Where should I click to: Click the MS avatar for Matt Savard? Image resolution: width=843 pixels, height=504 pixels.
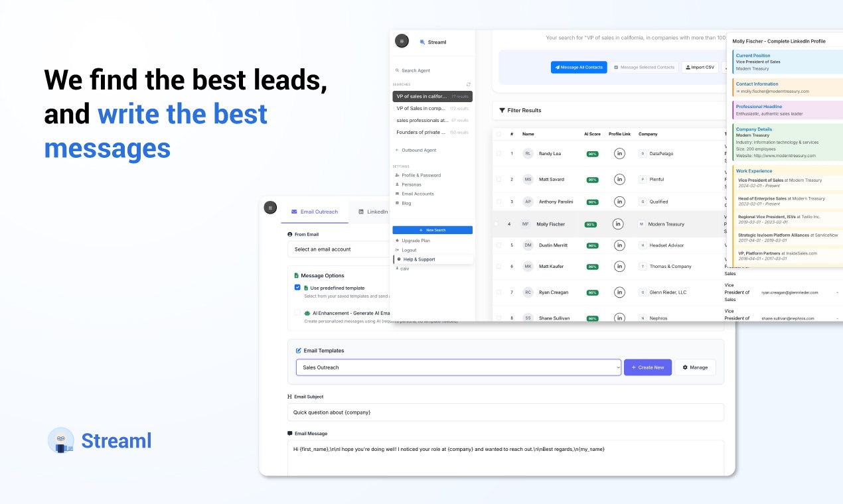coord(528,179)
